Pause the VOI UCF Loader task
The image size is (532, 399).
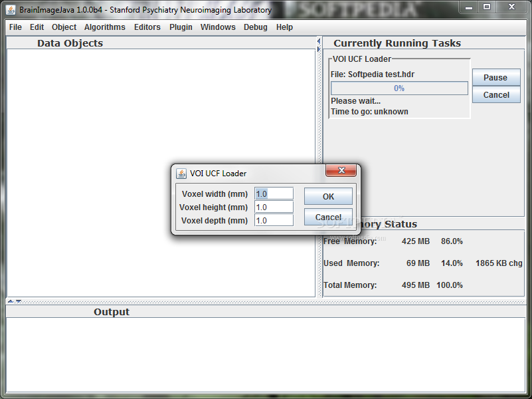tap(496, 77)
